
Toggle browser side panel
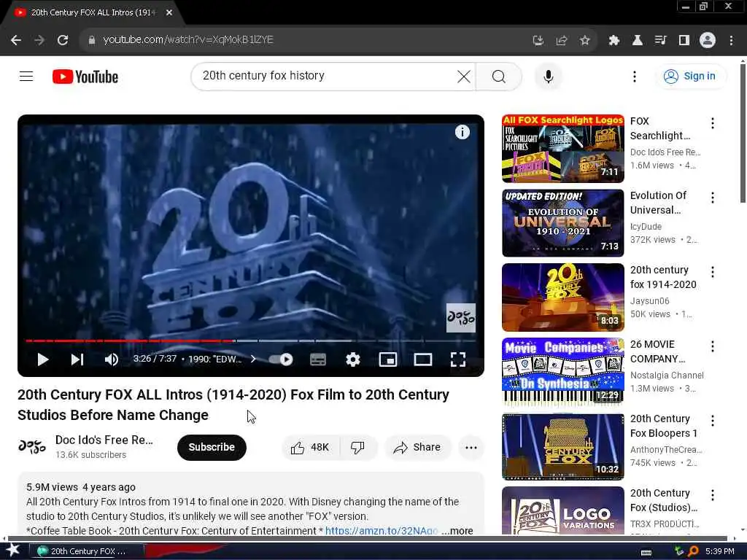[684, 41]
